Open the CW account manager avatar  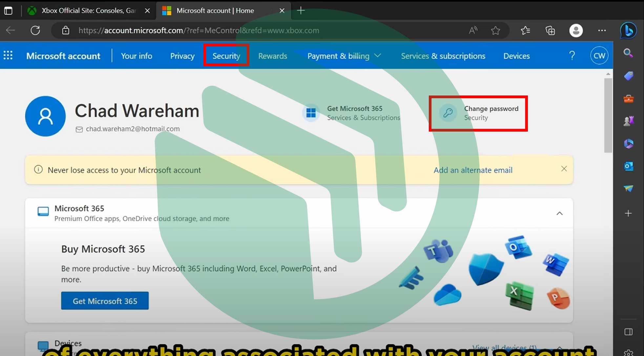coord(599,55)
